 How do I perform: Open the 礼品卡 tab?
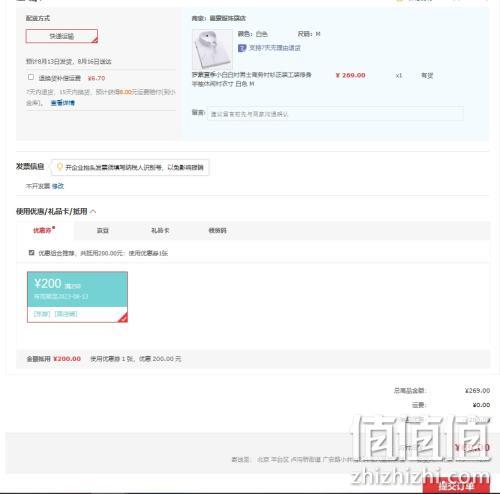pyautogui.click(x=160, y=230)
